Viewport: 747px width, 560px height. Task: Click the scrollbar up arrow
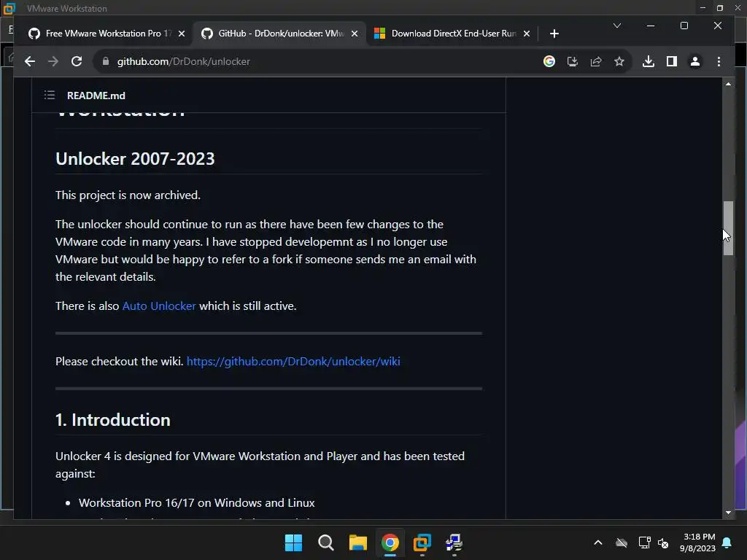(x=728, y=84)
